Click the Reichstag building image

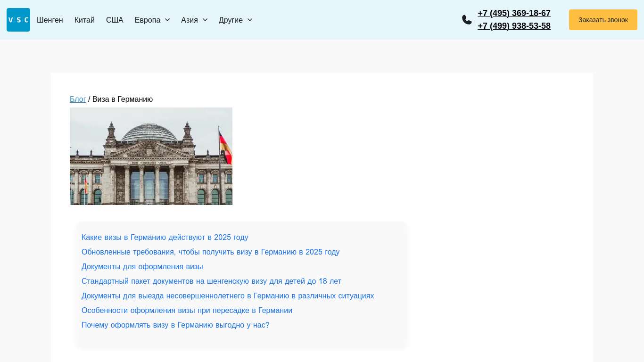[151, 156]
